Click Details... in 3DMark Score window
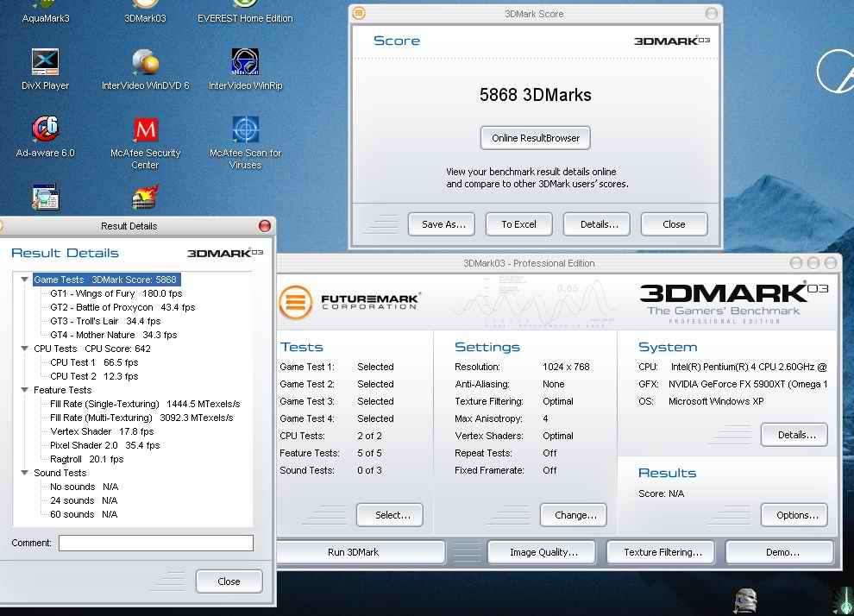Screen dimensions: 854x616 click(597, 223)
